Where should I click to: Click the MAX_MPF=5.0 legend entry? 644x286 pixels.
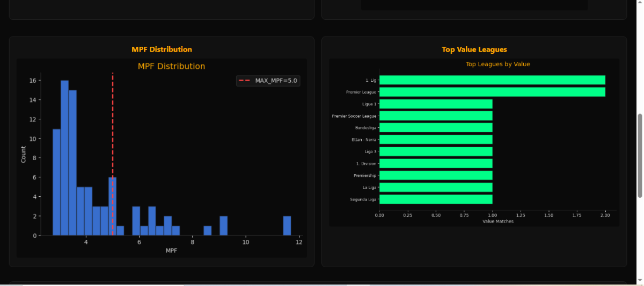point(268,81)
